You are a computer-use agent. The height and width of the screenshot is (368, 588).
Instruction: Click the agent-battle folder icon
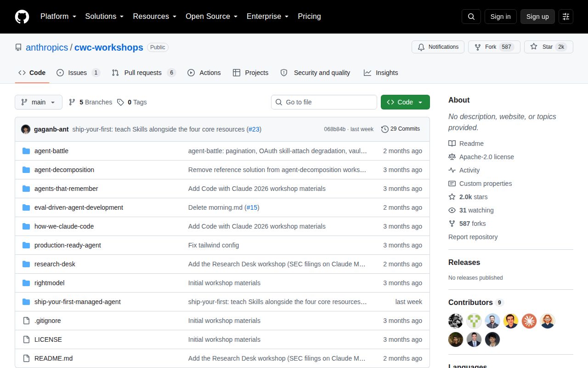[x=26, y=151]
